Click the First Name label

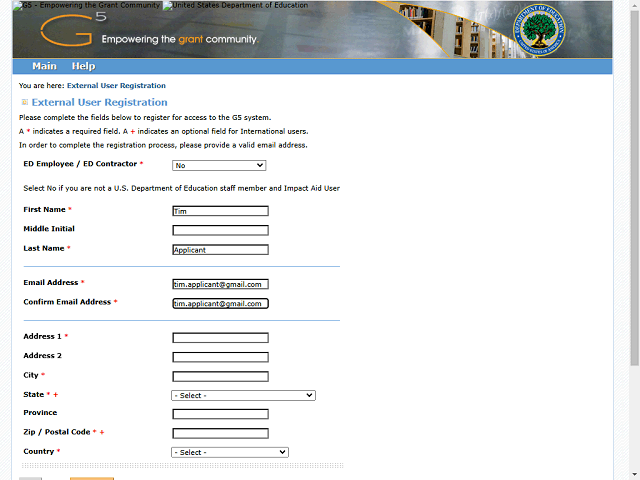pos(44,209)
